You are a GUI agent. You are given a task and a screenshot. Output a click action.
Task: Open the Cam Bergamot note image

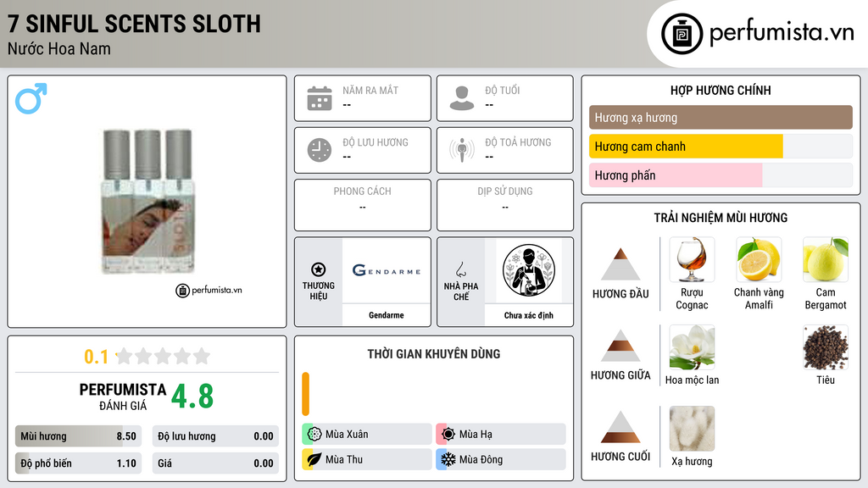click(x=826, y=260)
